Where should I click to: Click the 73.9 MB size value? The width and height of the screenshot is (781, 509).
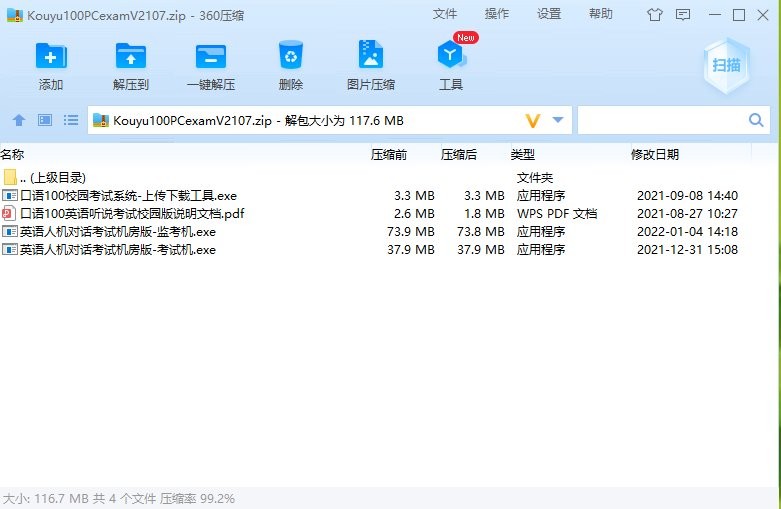pyautogui.click(x=411, y=232)
